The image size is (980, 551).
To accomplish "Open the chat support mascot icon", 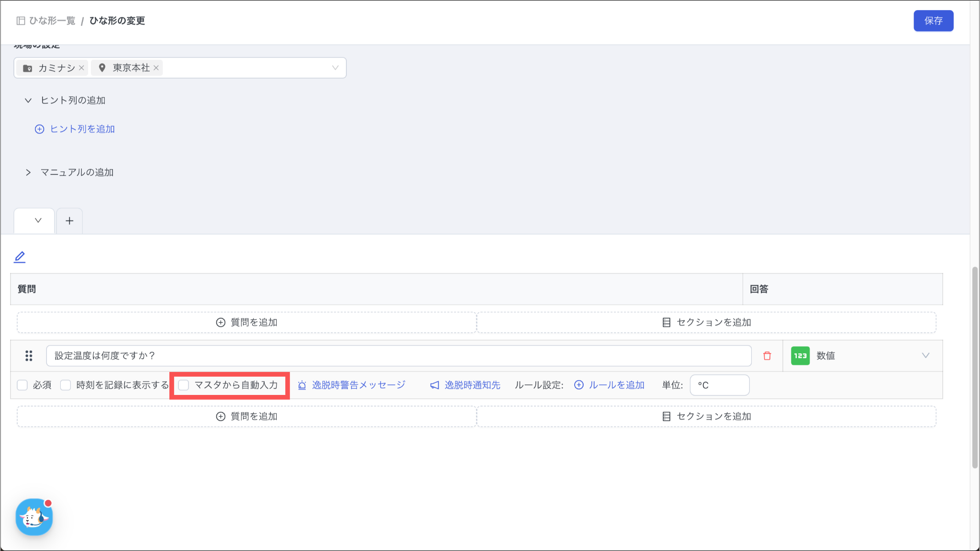I will click(34, 517).
